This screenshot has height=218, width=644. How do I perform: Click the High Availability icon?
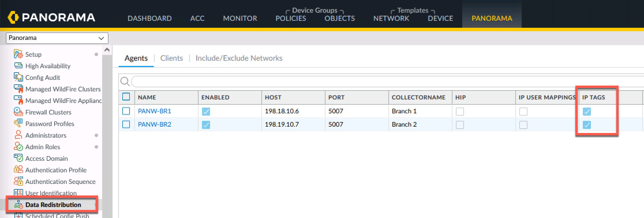(18, 66)
